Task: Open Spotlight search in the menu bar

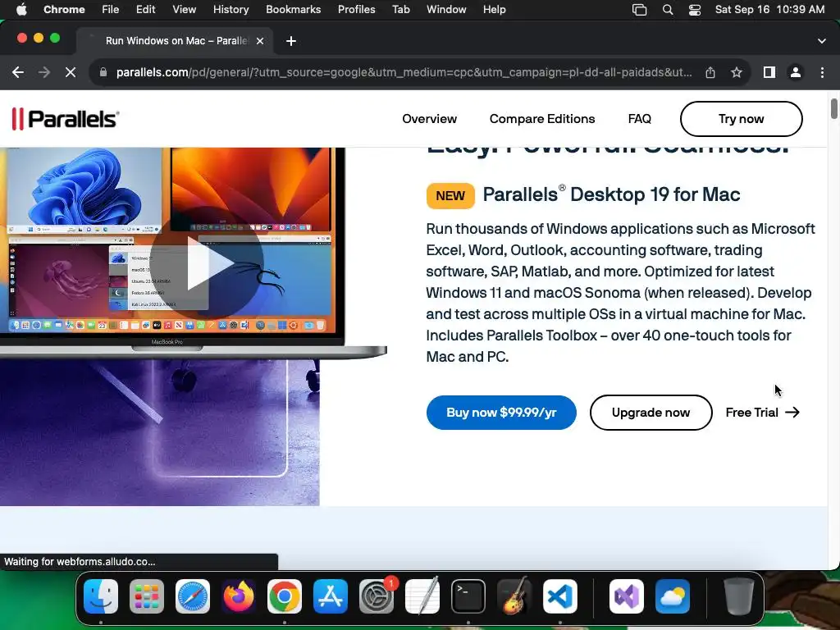Action: (x=668, y=10)
